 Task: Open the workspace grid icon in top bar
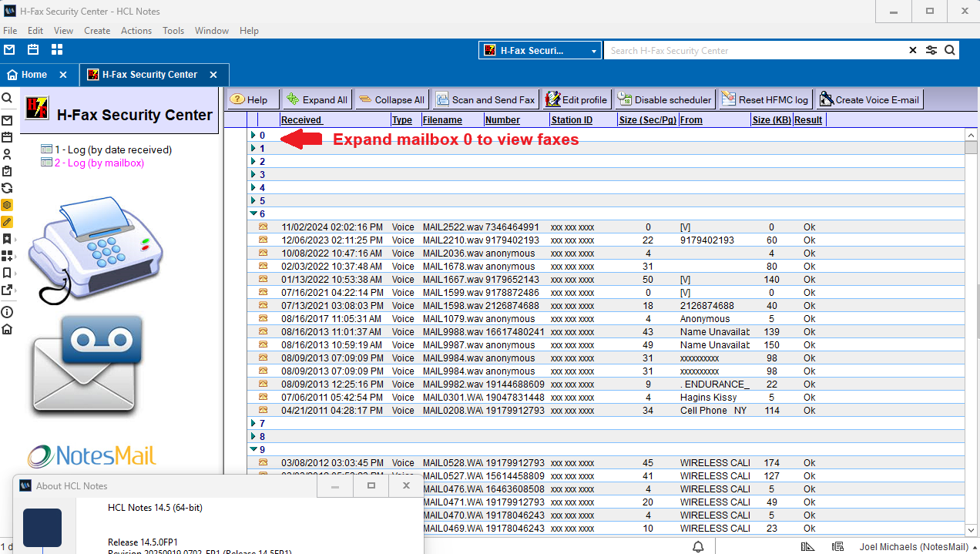[57, 50]
